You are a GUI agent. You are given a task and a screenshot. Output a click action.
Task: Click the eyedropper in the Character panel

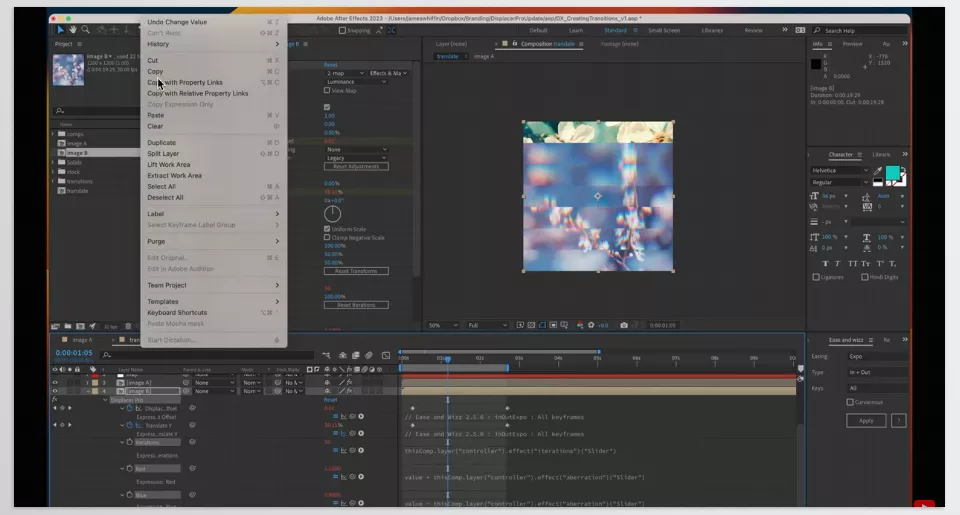878,171
